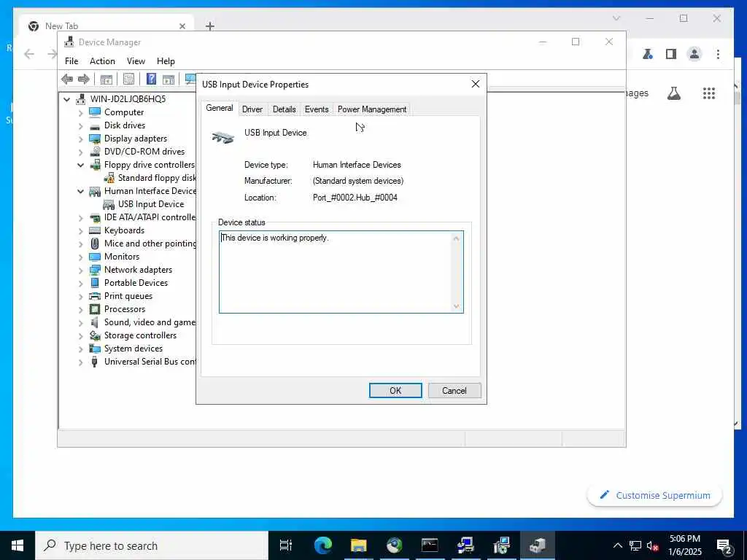Expand the Portable Devices node
Screen dimensions: 747x560
click(x=80, y=284)
